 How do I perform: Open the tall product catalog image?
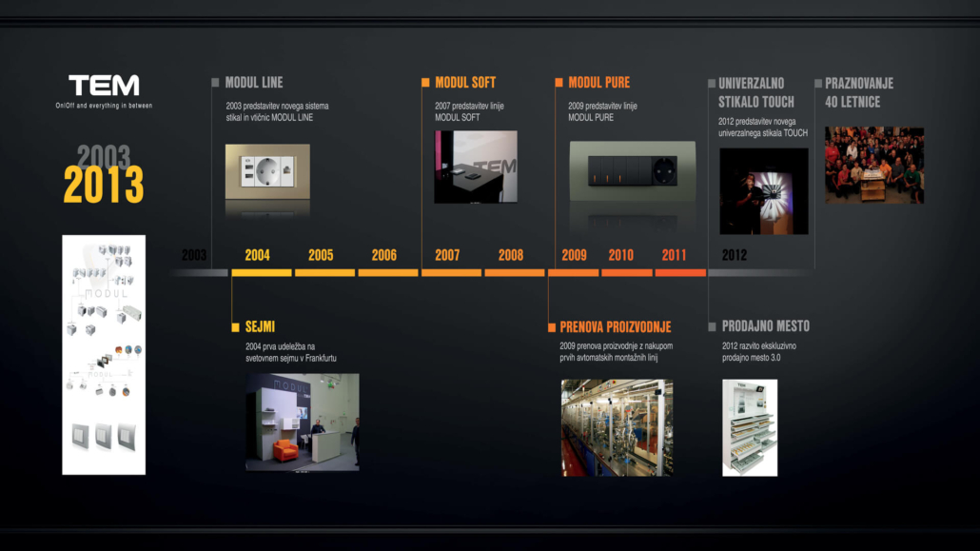click(104, 354)
